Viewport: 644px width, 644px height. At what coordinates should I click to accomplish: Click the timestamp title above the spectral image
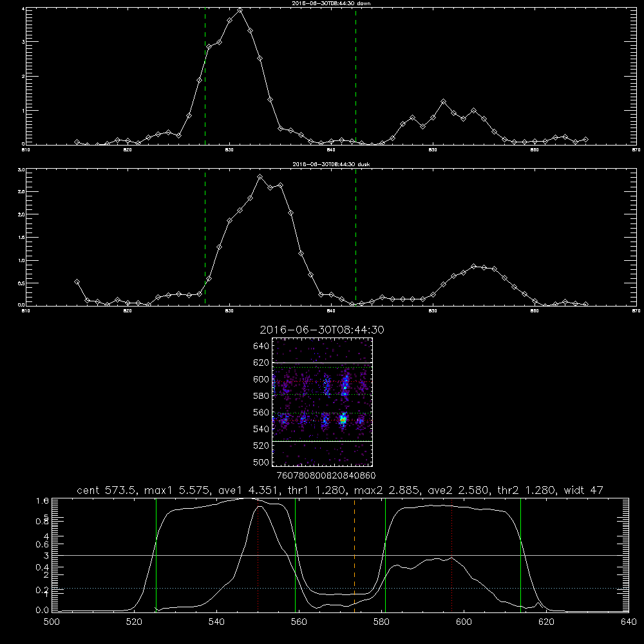coord(322,330)
